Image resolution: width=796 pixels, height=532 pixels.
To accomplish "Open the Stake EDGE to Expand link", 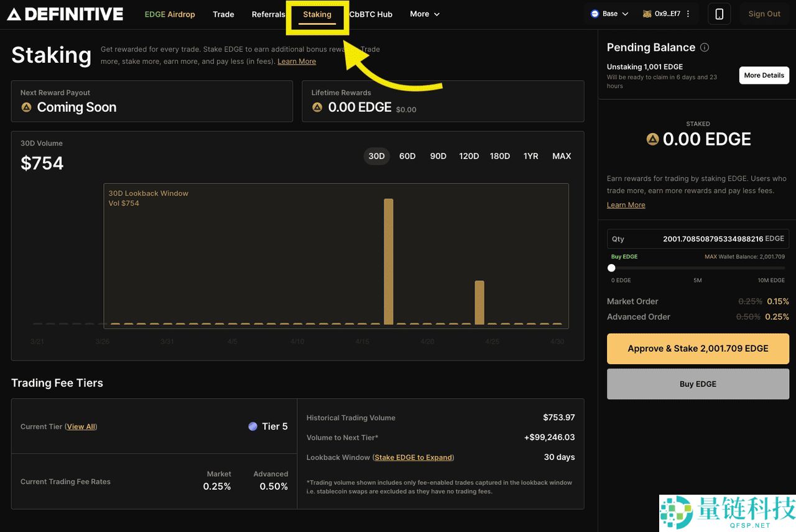I will [413, 457].
